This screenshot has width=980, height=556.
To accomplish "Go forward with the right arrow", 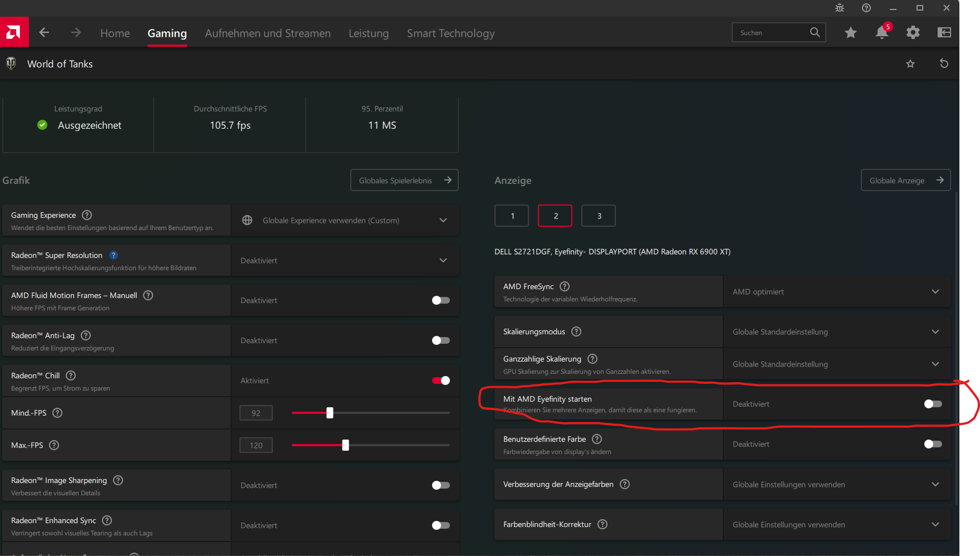I will [x=76, y=33].
